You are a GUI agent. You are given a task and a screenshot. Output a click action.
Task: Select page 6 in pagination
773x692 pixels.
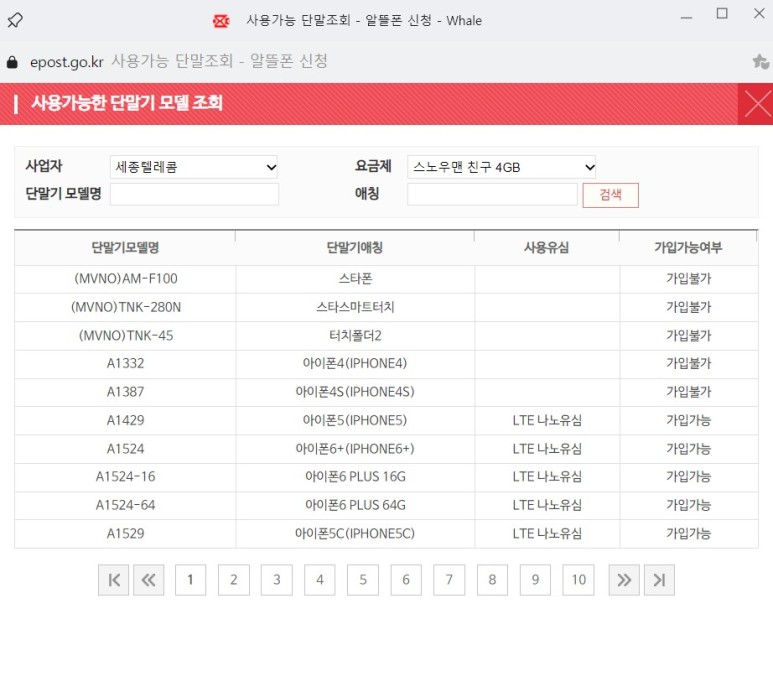tap(406, 580)
